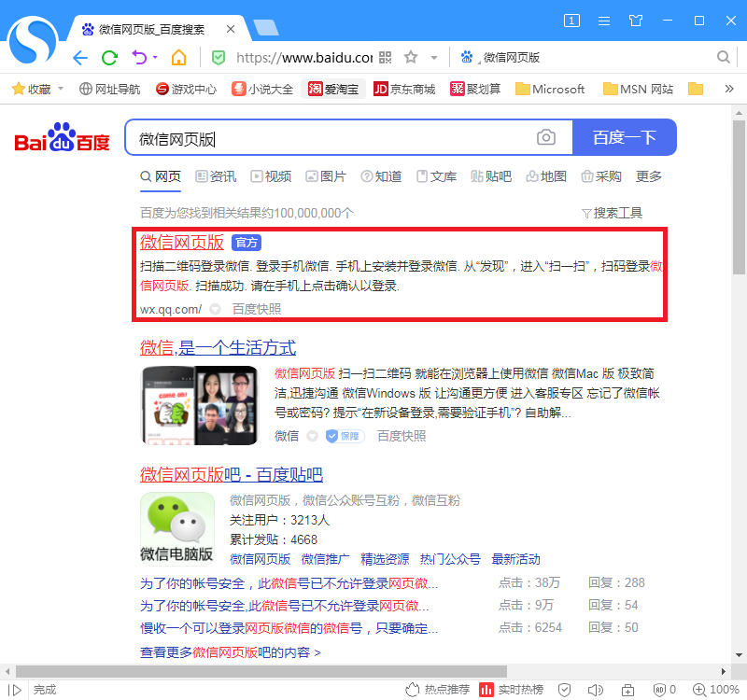Screen dimensions: 747x700
Task: Open the QR code icon in address bar
Action: (x=385, y=58)
